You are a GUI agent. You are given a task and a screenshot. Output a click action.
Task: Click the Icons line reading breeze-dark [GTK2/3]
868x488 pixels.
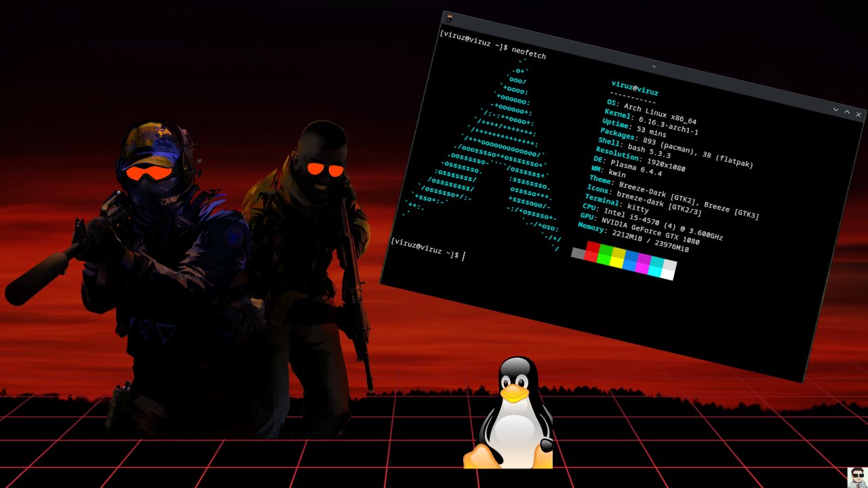644,199
